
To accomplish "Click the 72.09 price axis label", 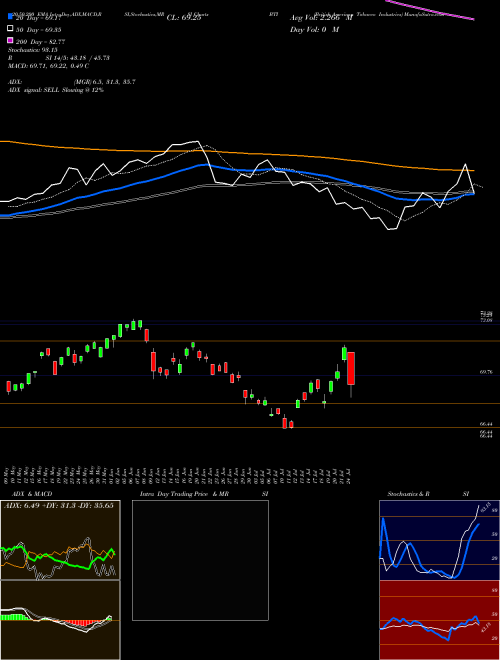I will [x=487, y=320].
